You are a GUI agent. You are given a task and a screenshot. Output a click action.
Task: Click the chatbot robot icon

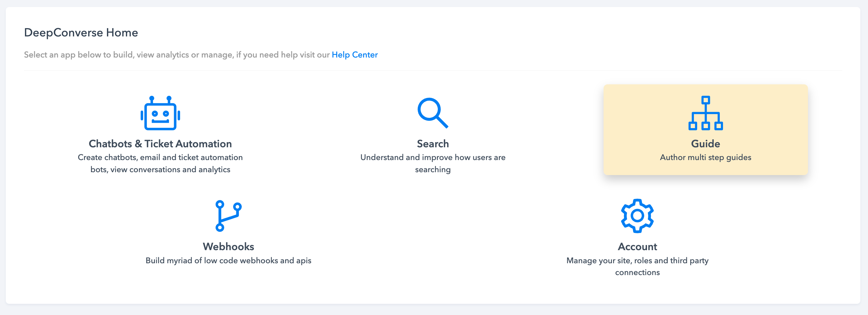tap(160, 113)
